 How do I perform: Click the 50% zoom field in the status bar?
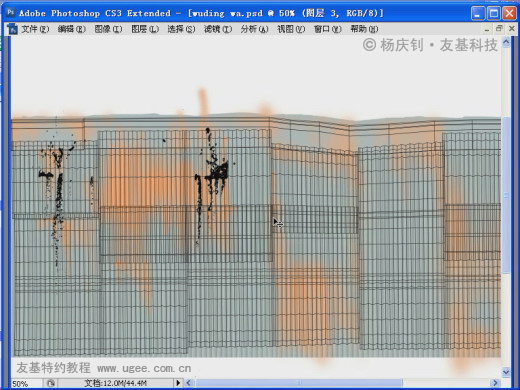tap(27, 384)
